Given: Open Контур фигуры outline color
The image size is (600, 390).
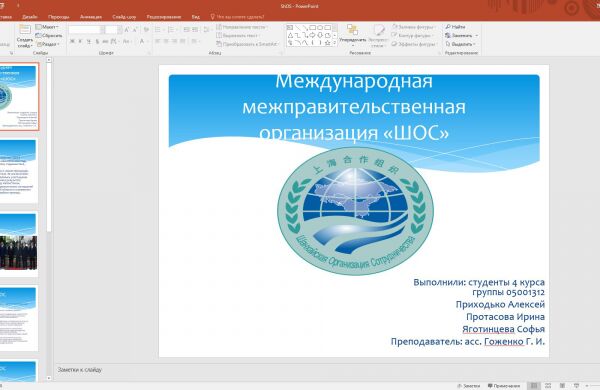Looking at the screenshot, I should click(x=413, y=35).
